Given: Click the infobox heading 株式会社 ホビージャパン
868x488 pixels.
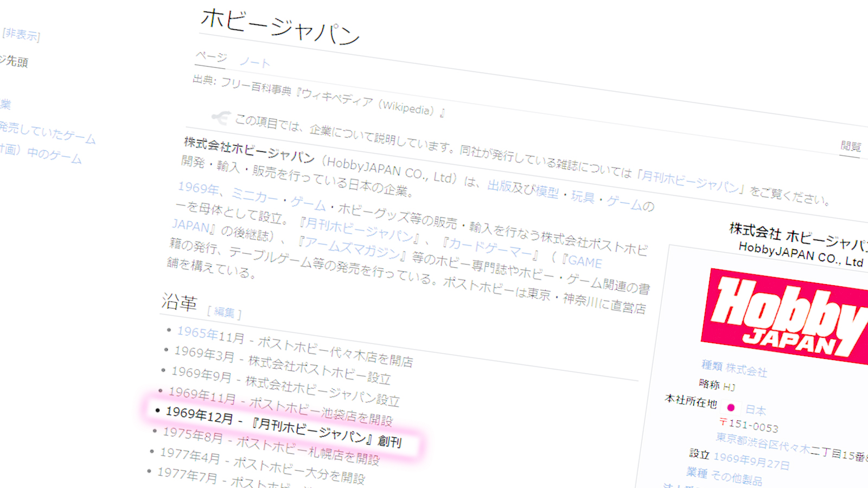Looking at the screenshot, I should 799,236.
